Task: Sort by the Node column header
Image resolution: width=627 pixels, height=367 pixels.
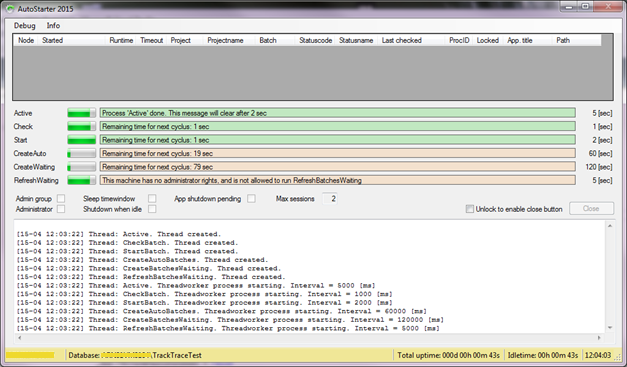Action: [26, 40]
